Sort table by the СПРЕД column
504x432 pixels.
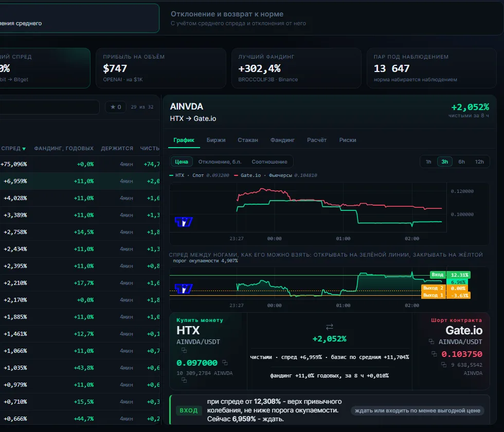click(x=13, y=148)
